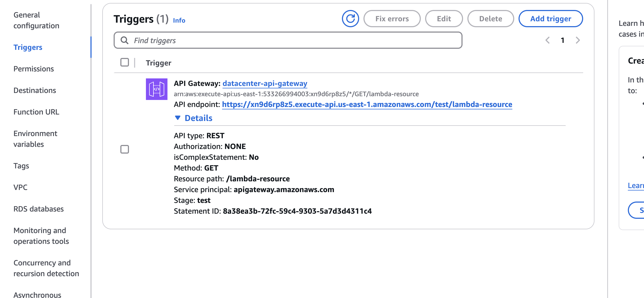Image resolution: width=644 pixels, height=298 pixels.
Task: Open the Tags section
Action: coord(21,166)
